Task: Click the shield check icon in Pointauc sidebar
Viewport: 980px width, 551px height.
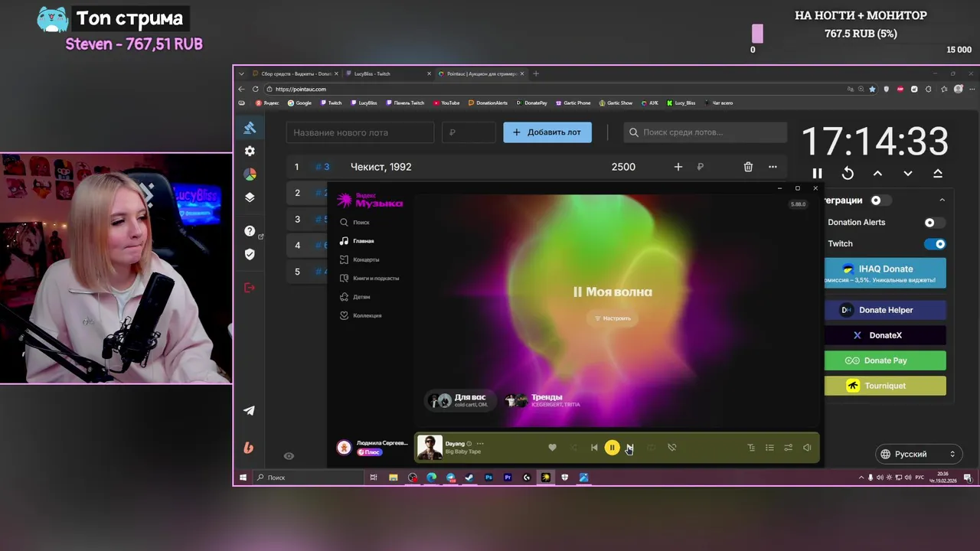Action: (250, 254)
